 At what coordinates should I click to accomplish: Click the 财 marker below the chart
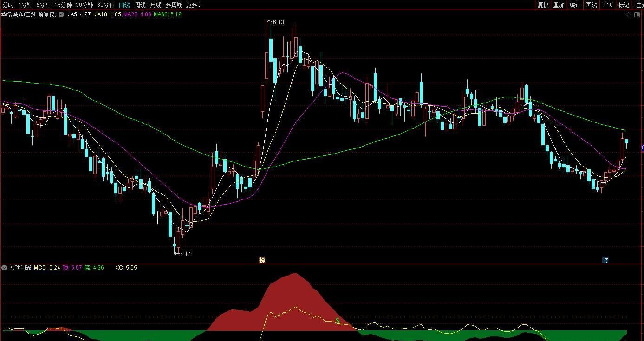point(605,260)
